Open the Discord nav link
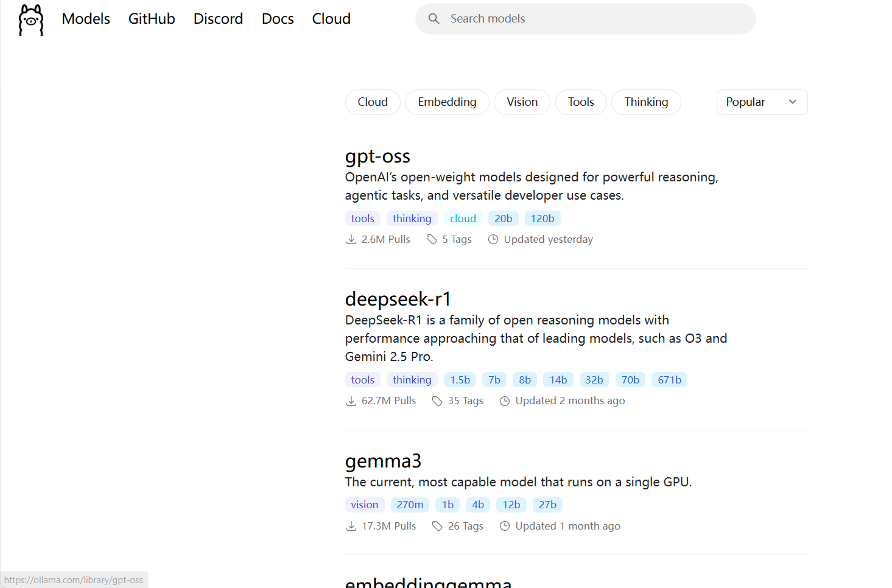 pyautogui.click(x=218, y=19)
